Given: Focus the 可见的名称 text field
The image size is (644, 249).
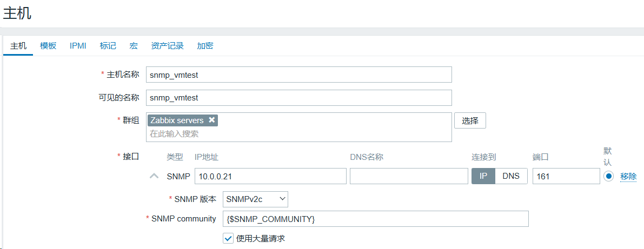Looking at the screenshot, I should 298,98.
